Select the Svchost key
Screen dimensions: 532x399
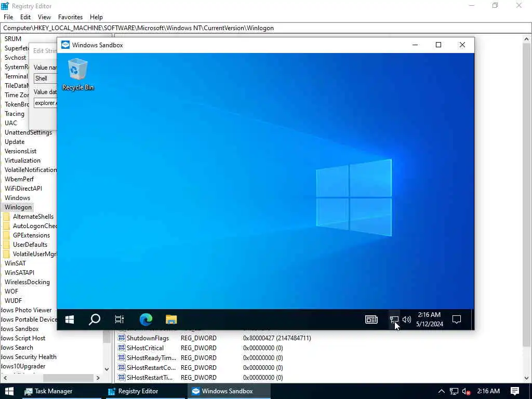[15, 57]
